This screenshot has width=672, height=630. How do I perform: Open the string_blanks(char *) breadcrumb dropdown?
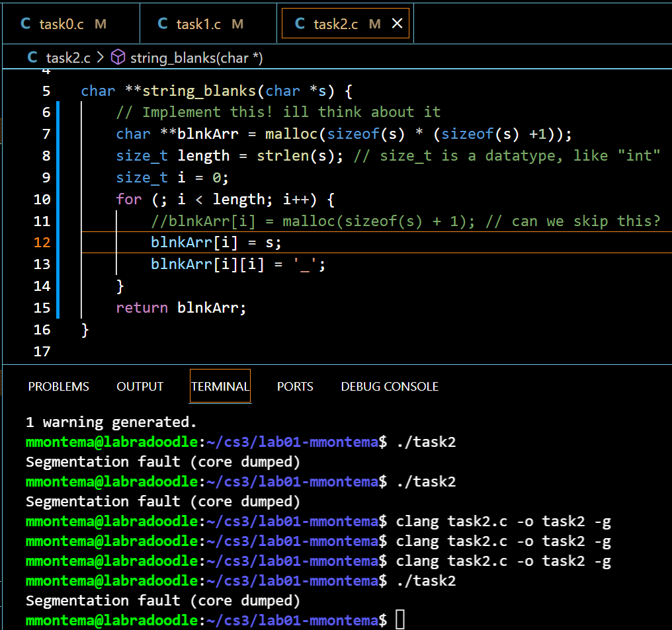(x=196, y=58)
